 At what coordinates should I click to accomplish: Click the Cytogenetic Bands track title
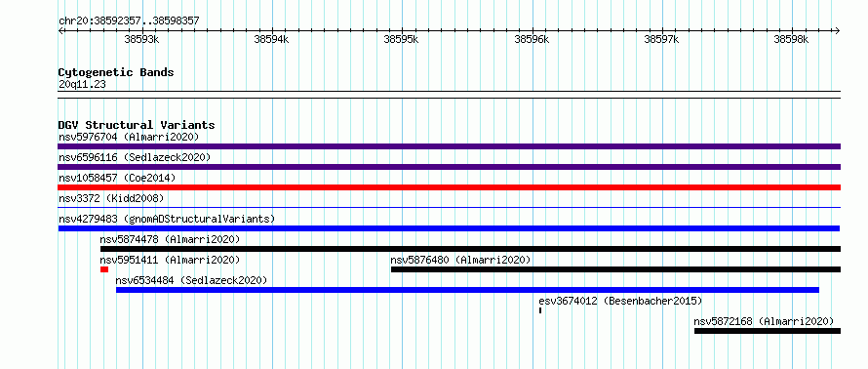116,72
